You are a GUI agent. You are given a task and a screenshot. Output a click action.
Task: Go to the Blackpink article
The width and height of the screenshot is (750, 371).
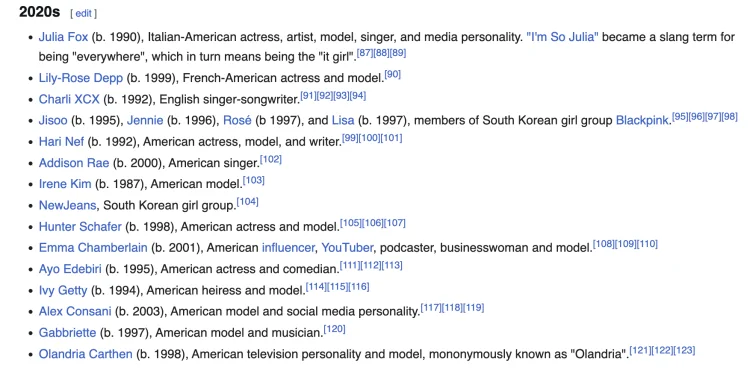(642, 120)
